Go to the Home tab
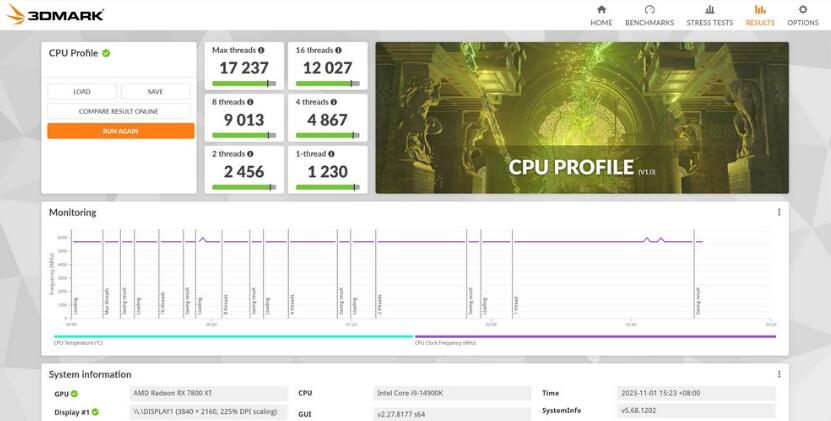831x421 pixels. 601,15
